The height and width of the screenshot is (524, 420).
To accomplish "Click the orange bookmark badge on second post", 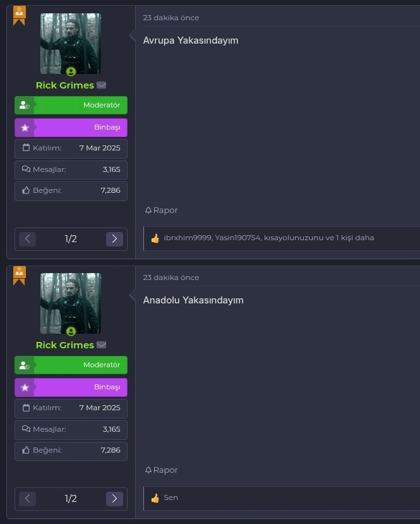I will 19,276.
